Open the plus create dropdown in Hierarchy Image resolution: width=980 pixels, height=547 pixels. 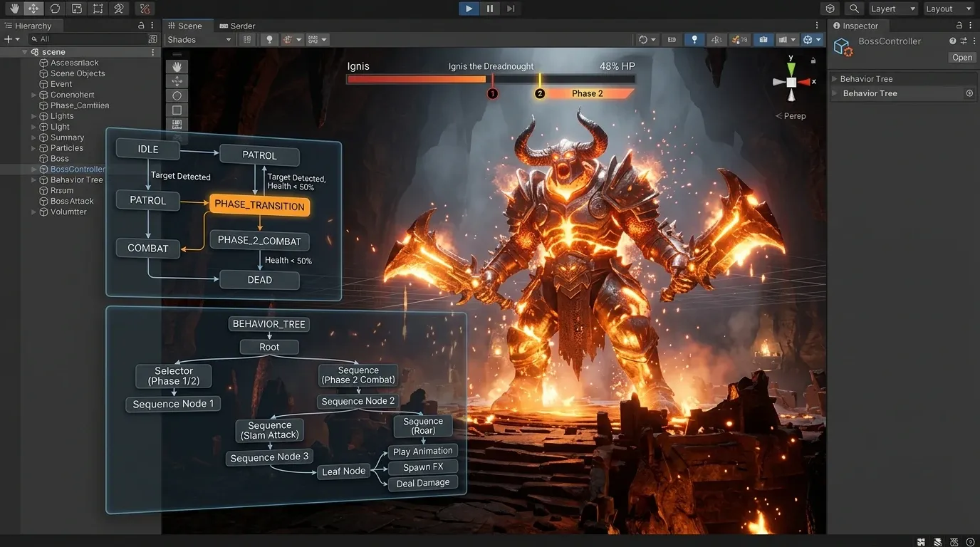[12, 39]
